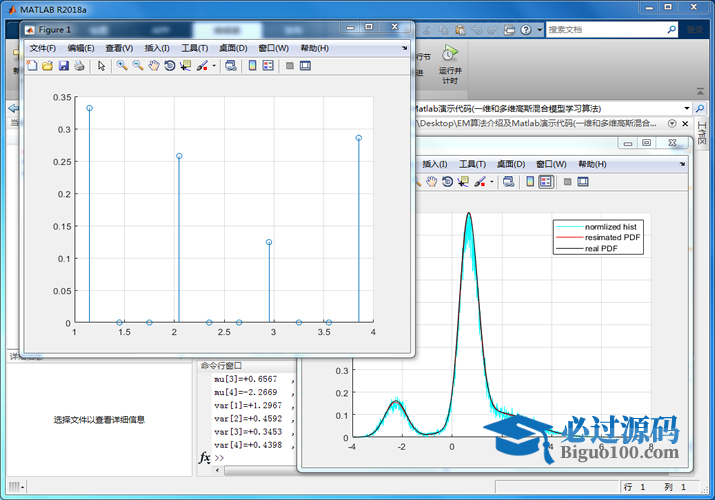The image size is (715, 500).
Task: Open 窗口(W) menu in second figure window
Action: click(x=551, y=164)
